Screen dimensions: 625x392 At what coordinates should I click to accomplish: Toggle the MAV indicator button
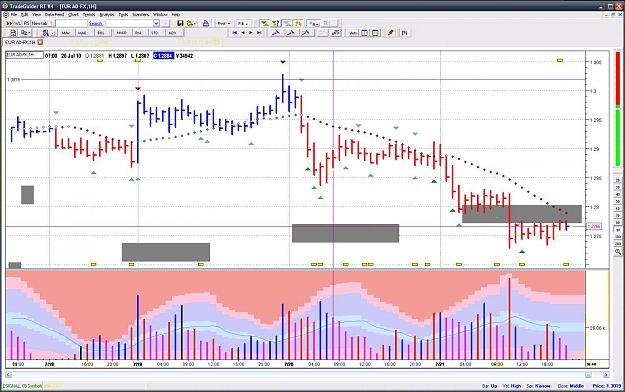pyautogui.click(x=66, y=33)
